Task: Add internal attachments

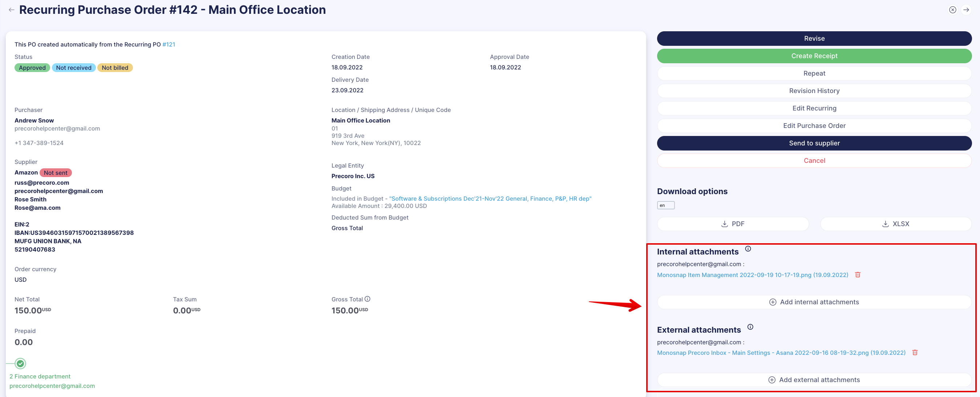Action: pyautogui.click(x=814, y=302)
